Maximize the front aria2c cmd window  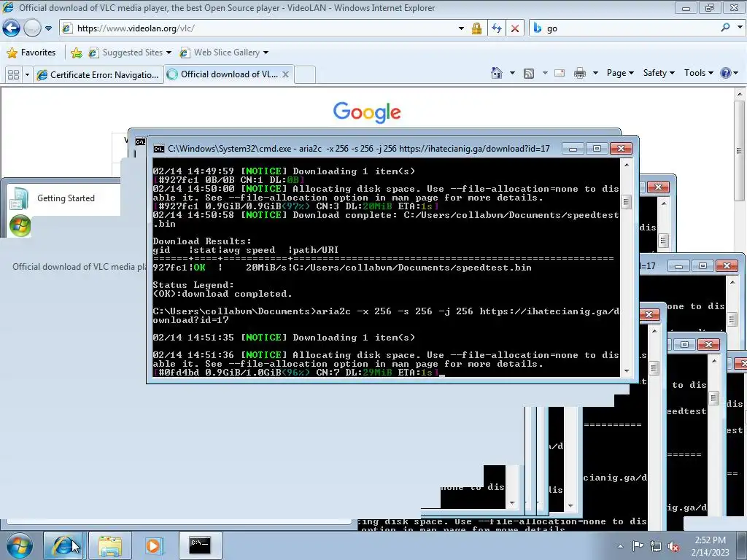[597, 149]
